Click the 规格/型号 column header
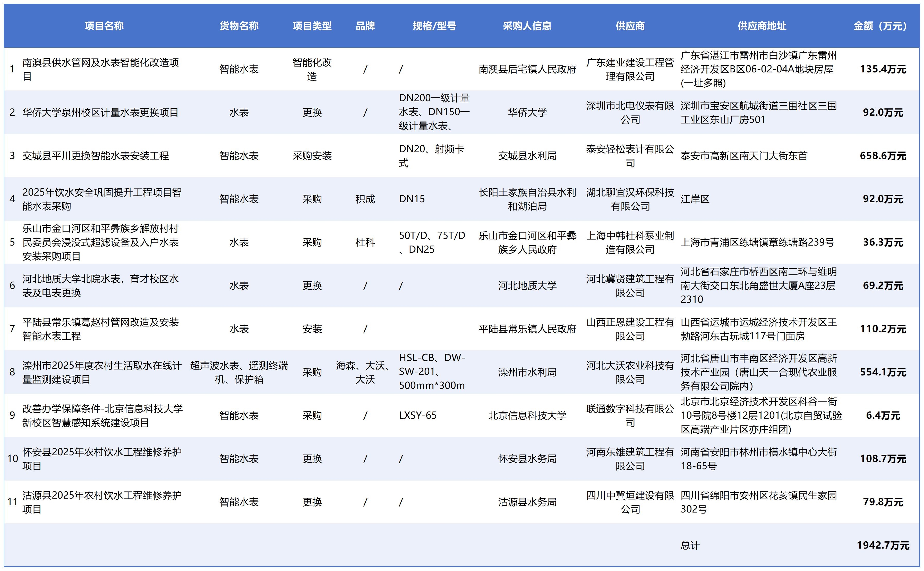 434,26
